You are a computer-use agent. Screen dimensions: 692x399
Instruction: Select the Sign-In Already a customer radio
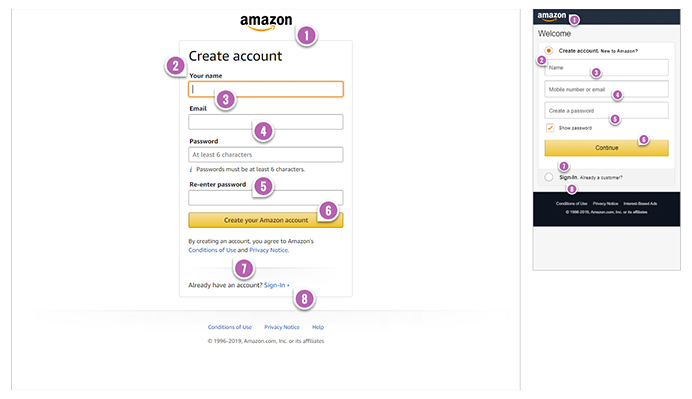click(549, 177)
